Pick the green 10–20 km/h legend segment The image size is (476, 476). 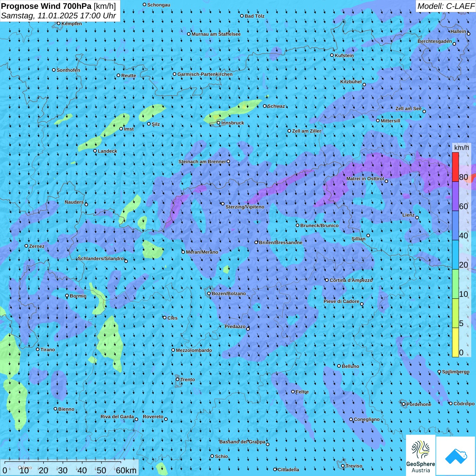click(455, 284)
